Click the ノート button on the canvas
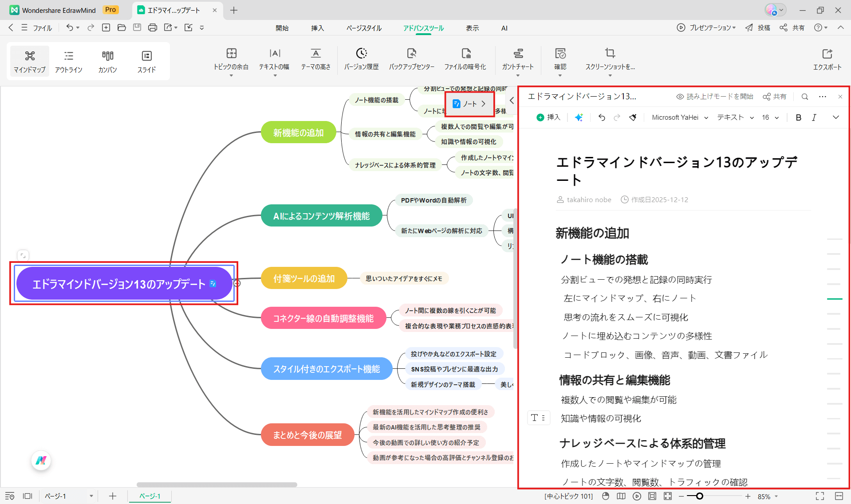 [469, 104]
